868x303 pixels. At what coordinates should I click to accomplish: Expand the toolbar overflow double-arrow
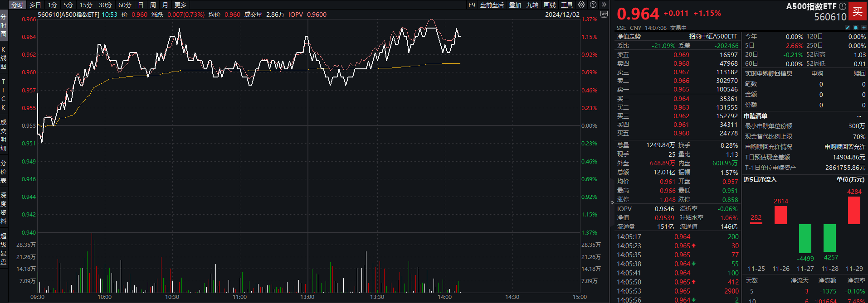point(604,5)
